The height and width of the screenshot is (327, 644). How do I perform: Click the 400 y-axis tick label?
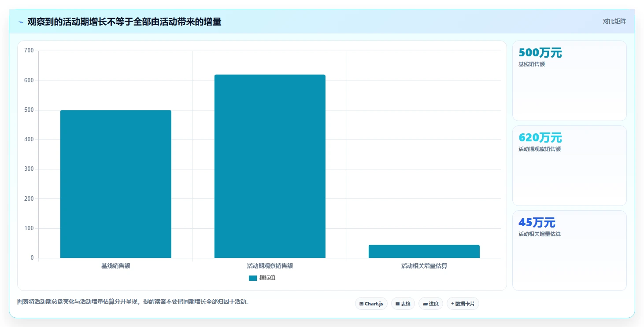pos(29,140)
